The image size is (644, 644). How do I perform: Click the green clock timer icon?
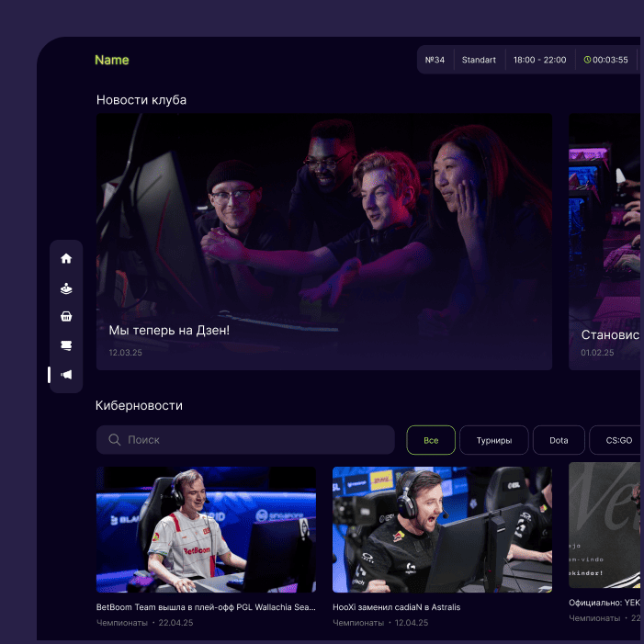point(588,61)
